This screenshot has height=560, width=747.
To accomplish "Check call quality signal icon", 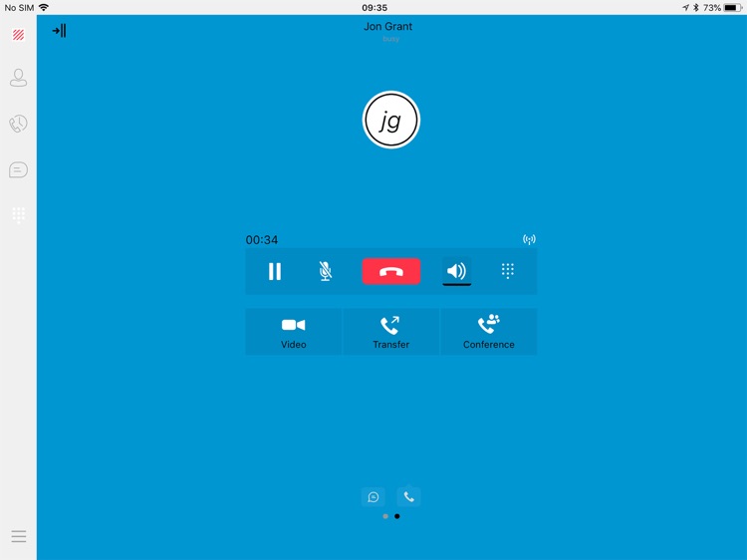I will [x=529, y=239].
